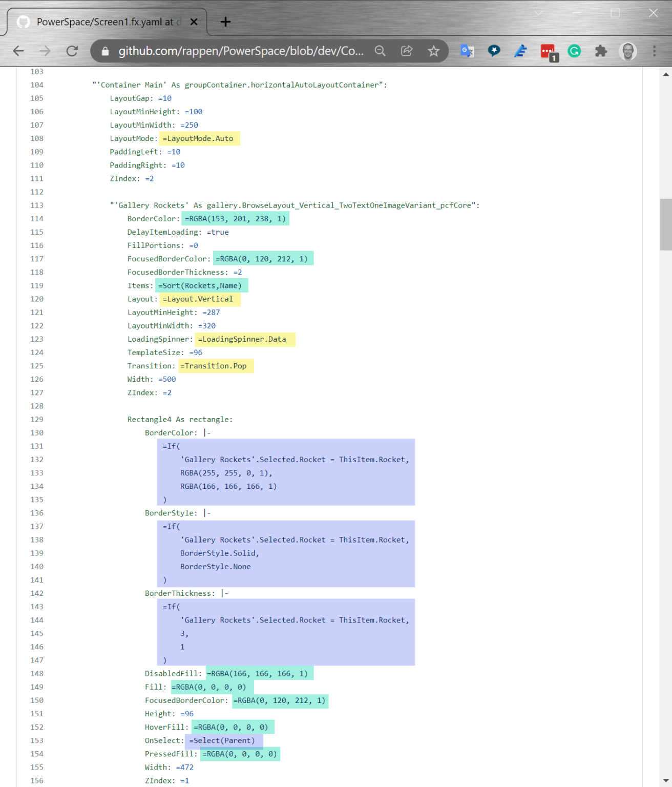Click the chevron in the title bar
The height and width of the screenshot is (787, 672).
coord(539,11)
